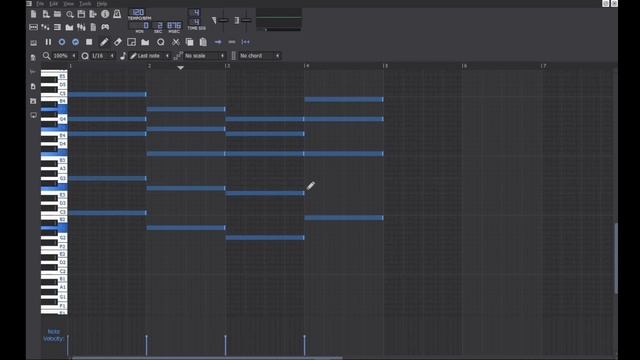Click the master pitch slider
This screenshot has height=360, width=640.
click(x=246, y=20)
